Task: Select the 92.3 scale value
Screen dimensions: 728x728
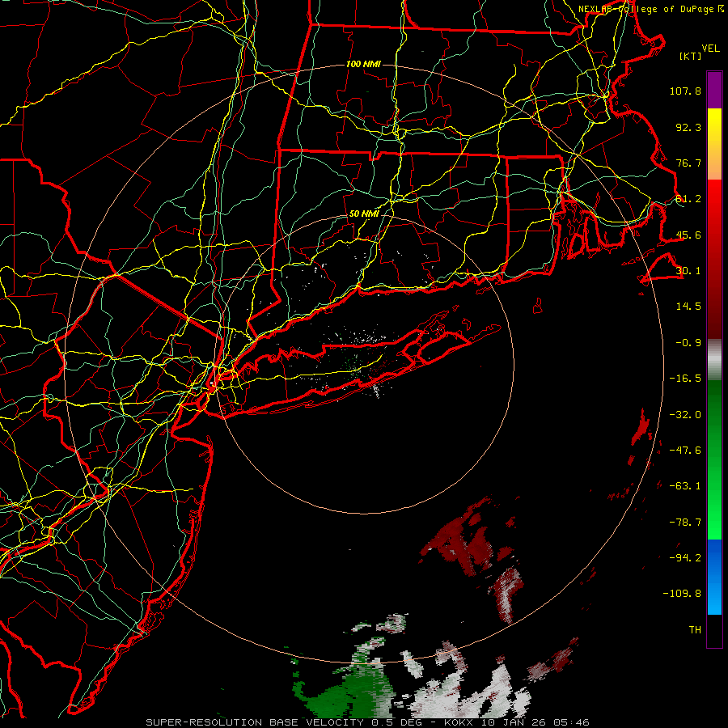Action: click(x=688, y=127)
